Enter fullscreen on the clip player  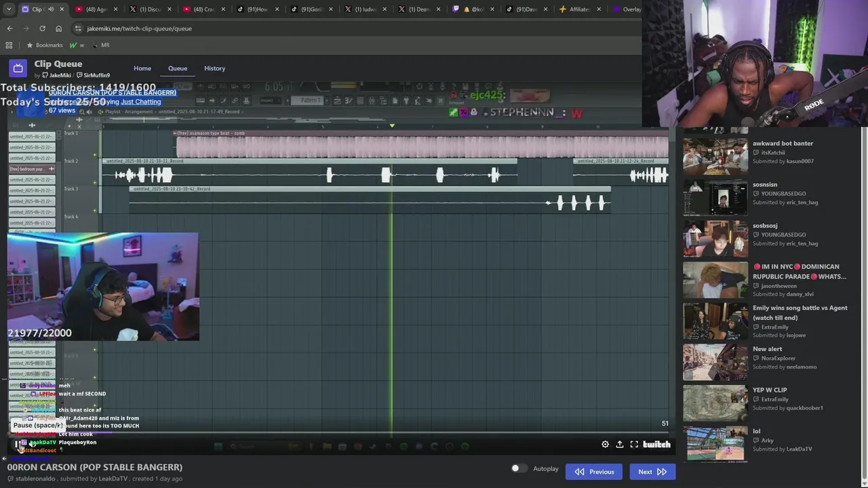click(634, 444)
